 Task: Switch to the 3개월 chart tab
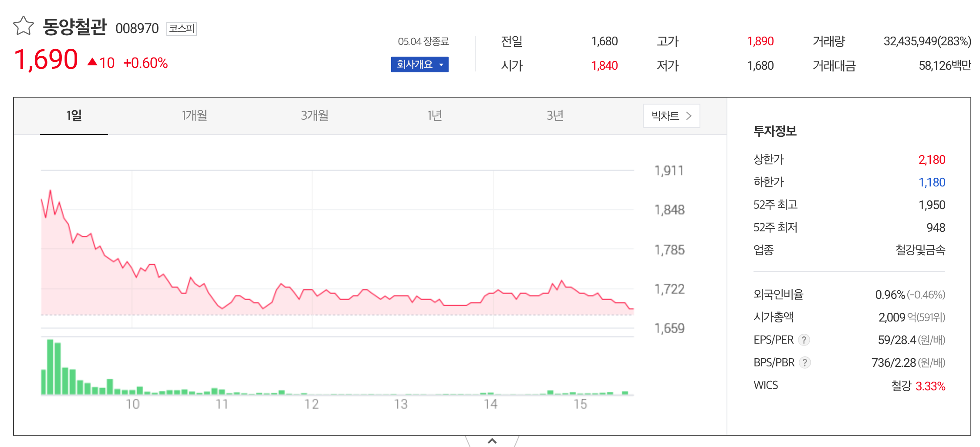point(314,116)
